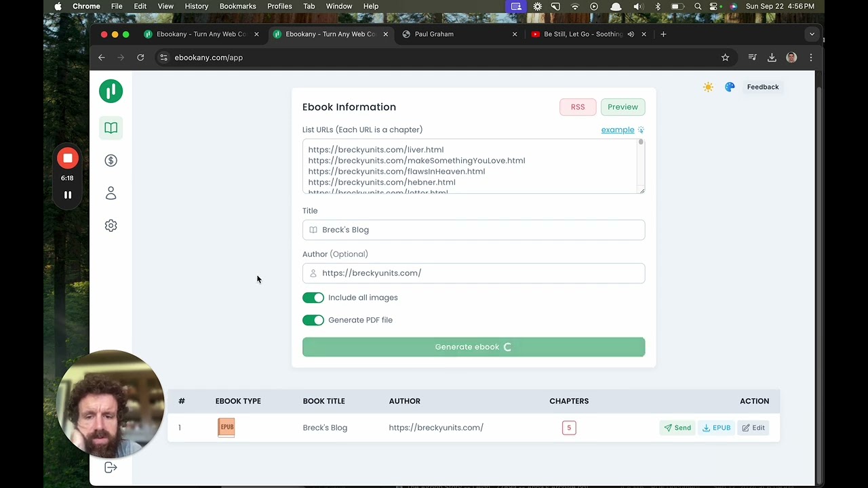
Task: Edit the Breck's Blog ebook entry
Action: pyautogui.click(x=753, y=428)
